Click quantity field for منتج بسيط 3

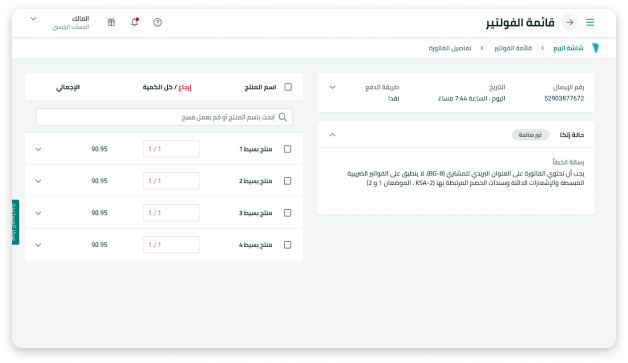171,213
